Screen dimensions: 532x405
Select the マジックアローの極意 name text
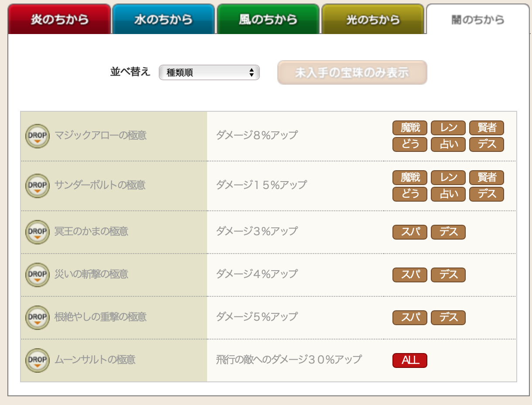tap(100, 135)
